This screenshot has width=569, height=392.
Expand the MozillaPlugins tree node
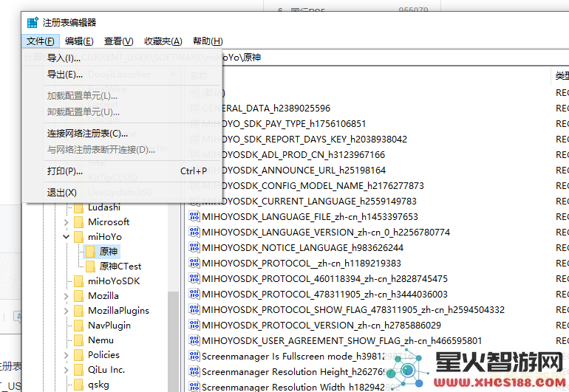point(66,311)
